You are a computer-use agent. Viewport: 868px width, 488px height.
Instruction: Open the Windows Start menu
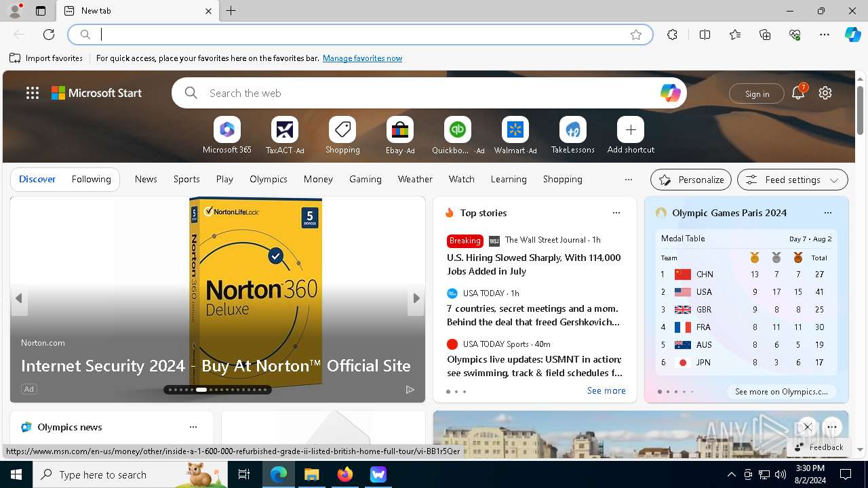point(16,474)
